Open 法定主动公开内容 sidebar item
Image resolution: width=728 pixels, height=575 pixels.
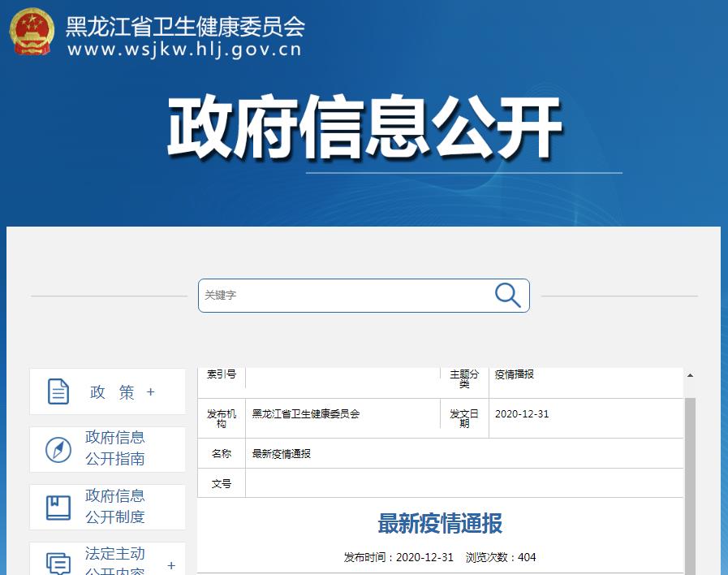(115, 562)
